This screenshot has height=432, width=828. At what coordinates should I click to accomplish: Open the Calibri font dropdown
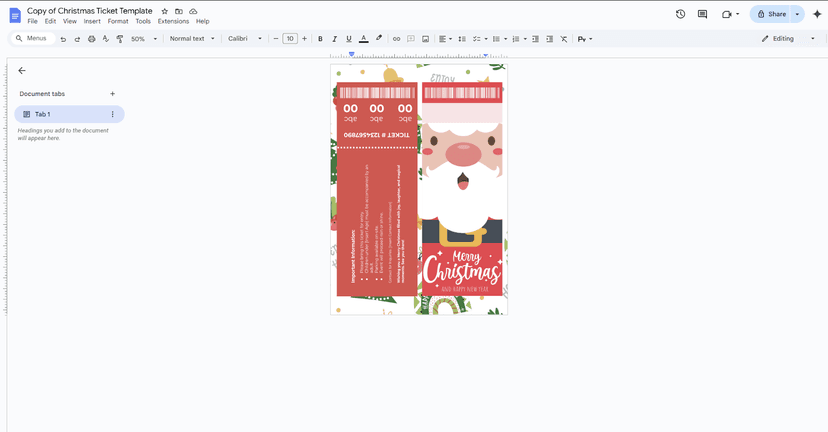[x=244, y=39]
